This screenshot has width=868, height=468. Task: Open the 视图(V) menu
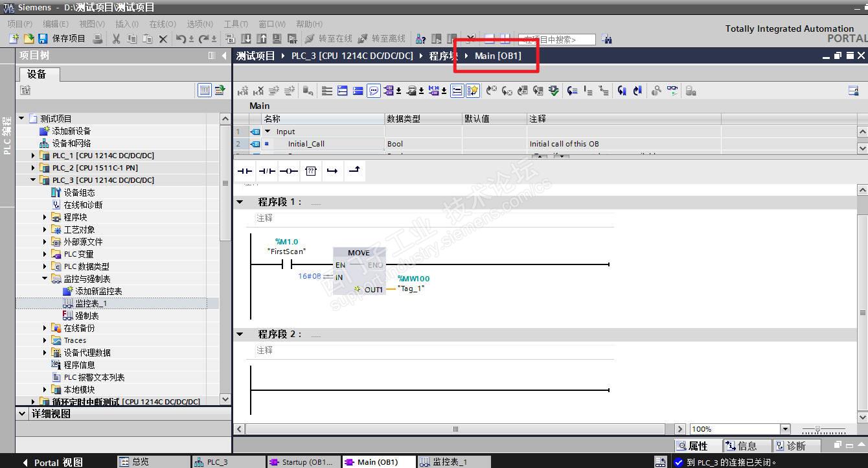pos(92,24)
